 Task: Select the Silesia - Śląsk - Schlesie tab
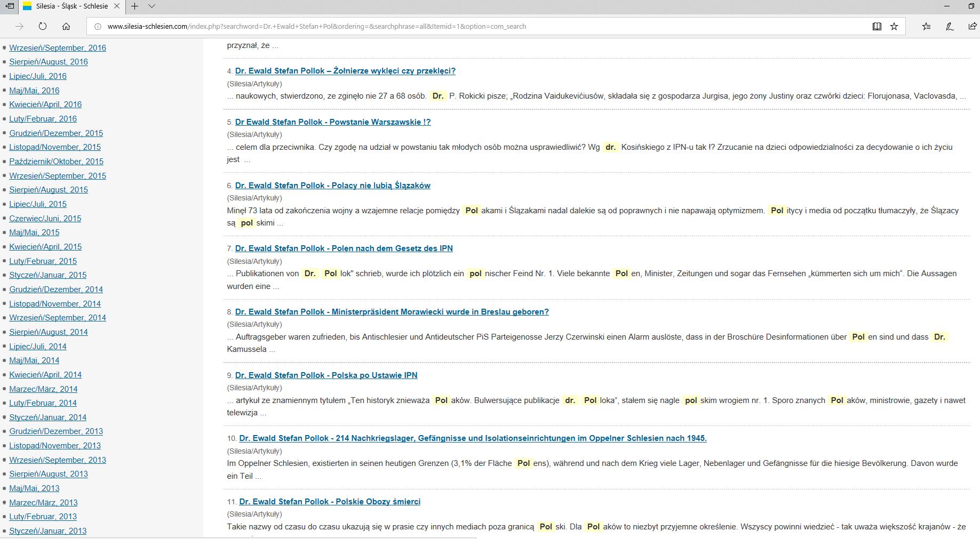pos(72,6)
